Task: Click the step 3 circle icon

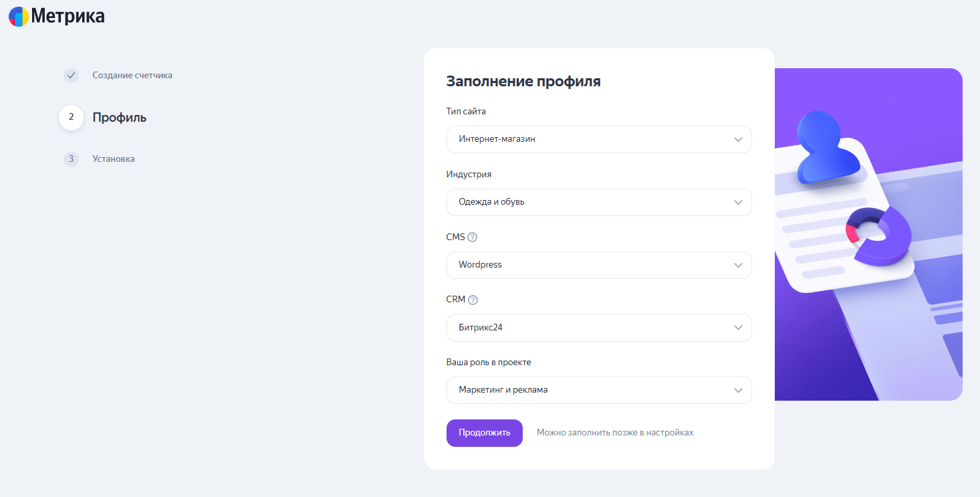Action: tap(71, 159)
